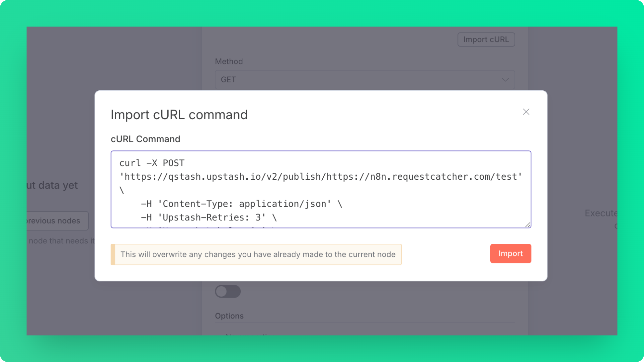Place cursor on the qstash URL line

coord(320,177)
